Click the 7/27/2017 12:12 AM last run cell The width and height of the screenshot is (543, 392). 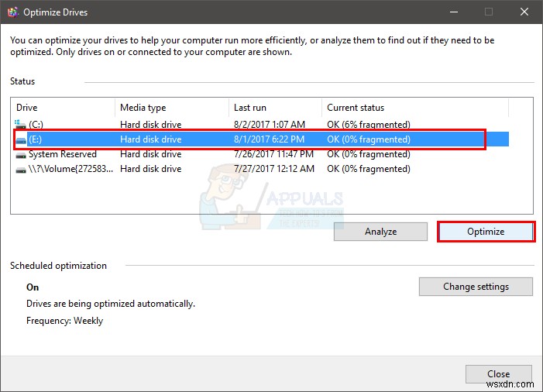point(274,169)
